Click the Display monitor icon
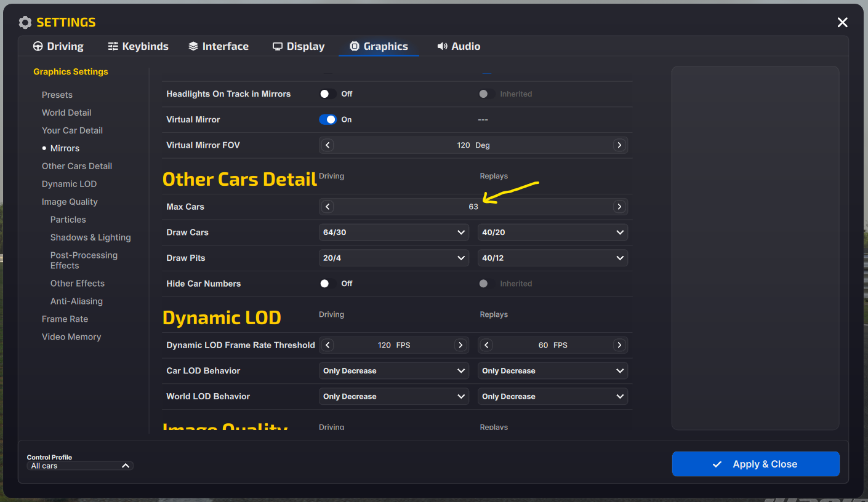The width and height of the screenshot is (868, 502). pyautogui.click(x=278, y=46)
